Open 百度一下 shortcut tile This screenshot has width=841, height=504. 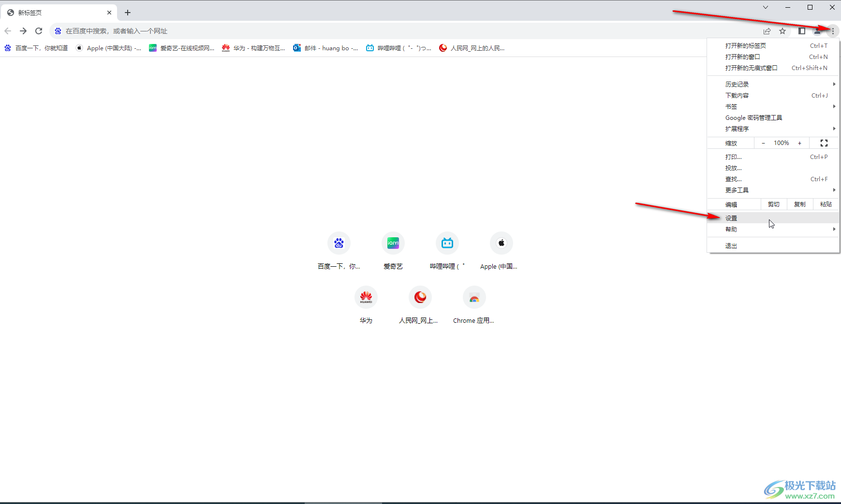[339, 250]
